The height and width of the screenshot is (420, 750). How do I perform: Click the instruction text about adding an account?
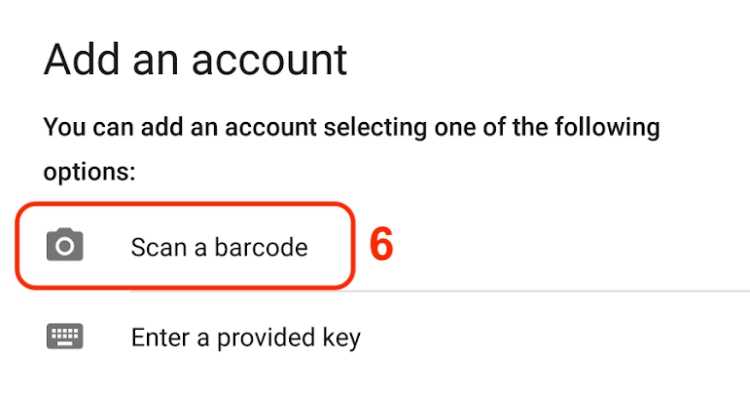tap(351, 129)
